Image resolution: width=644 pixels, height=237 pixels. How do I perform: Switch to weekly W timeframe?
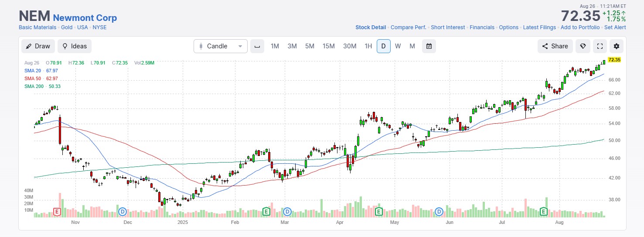pos(398,46)
